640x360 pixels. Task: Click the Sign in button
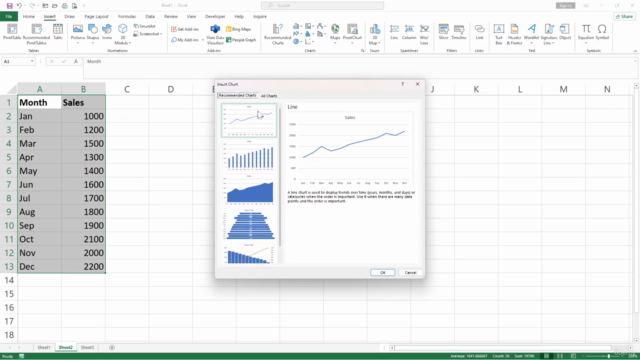(565, 6)
